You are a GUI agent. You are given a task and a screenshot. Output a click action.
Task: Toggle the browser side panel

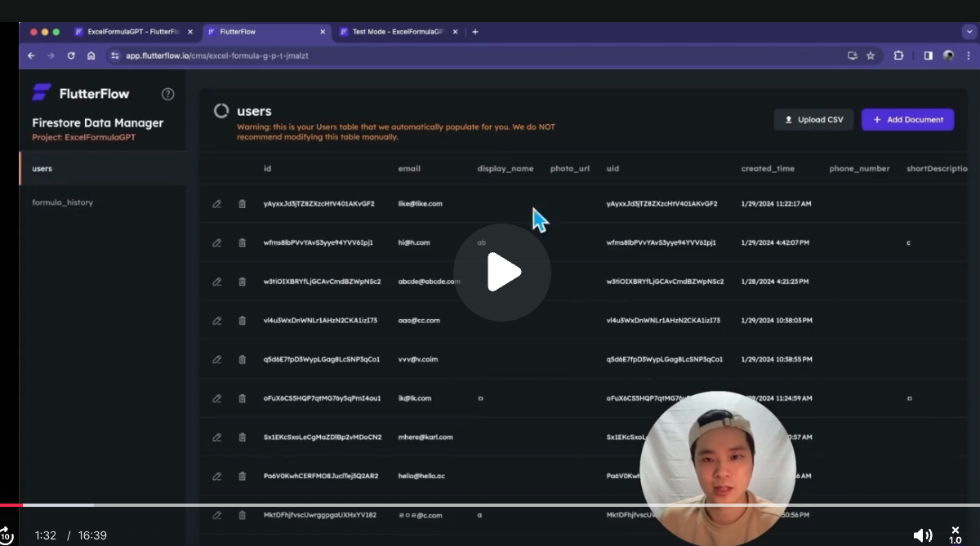[928, 55]
